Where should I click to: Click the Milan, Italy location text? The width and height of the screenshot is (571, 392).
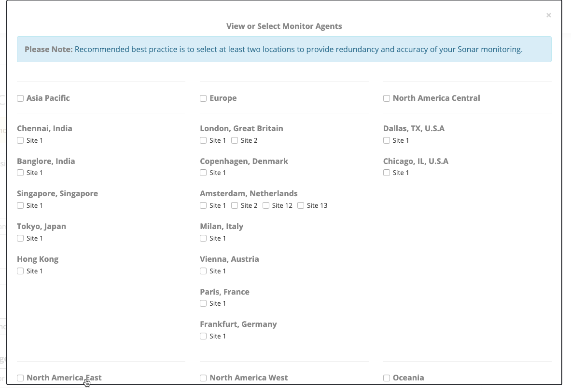222,227
